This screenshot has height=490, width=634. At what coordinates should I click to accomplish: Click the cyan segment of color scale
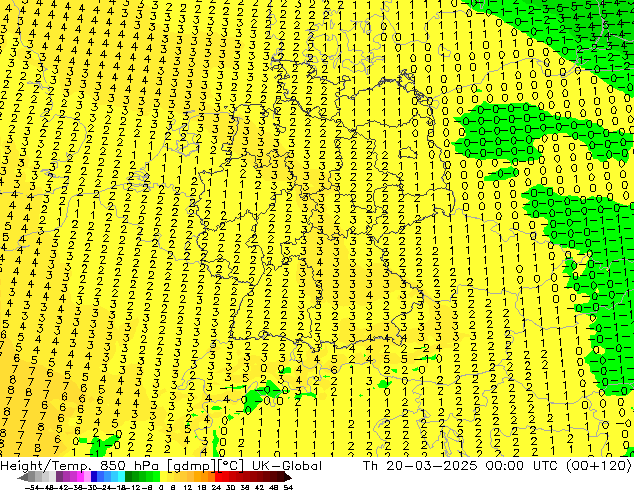point(122,476)
